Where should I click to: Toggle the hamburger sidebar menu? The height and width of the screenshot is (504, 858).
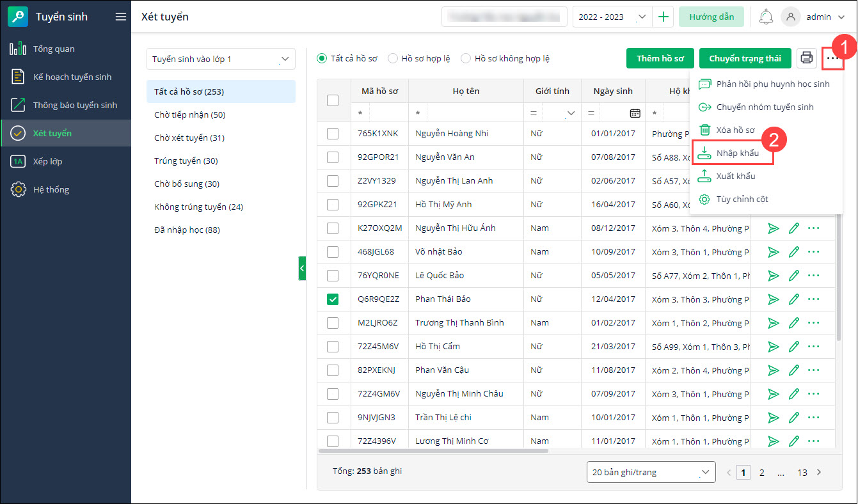120,17
